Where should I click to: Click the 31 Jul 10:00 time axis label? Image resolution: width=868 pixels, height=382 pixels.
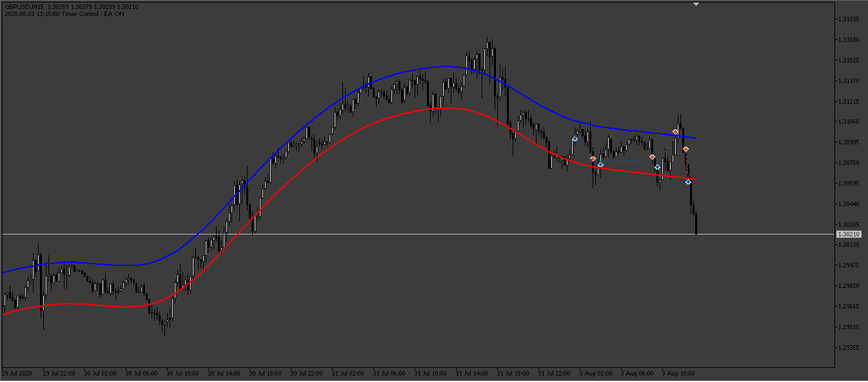tap(431, 373)
